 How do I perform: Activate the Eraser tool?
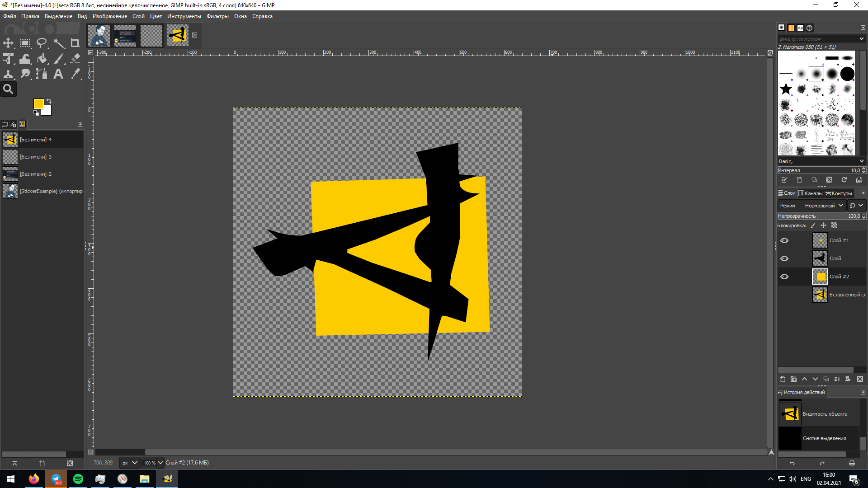pos(75,59)
